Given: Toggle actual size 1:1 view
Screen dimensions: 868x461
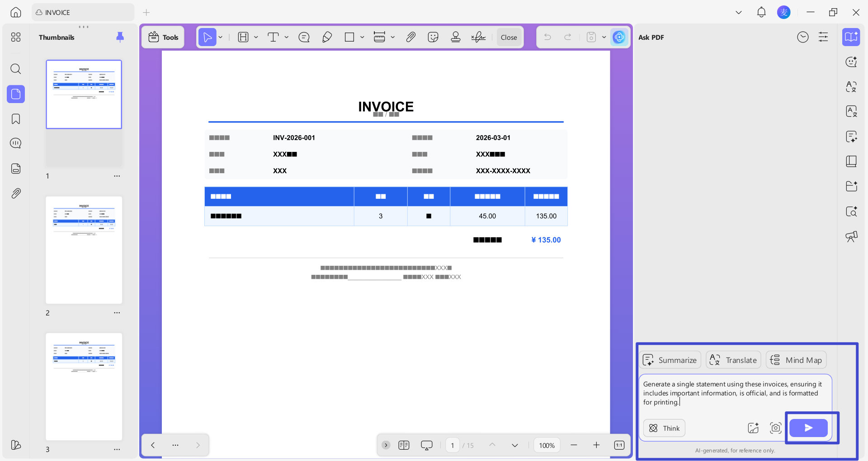Looking at the screenshot, I should click(619, 445).
